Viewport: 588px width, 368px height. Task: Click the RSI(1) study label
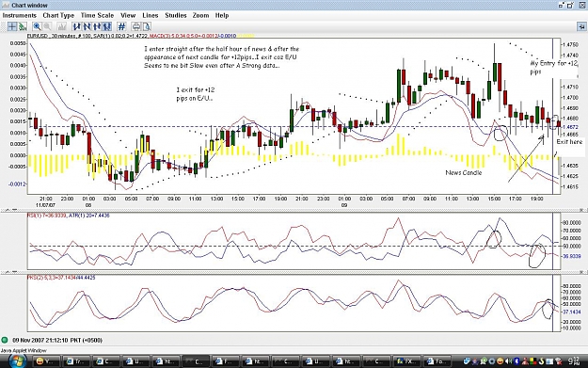46,216
